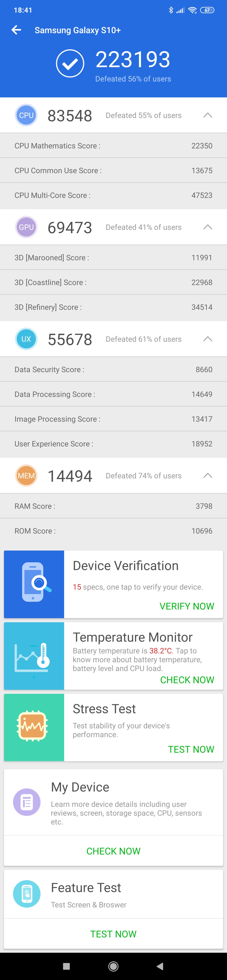Tap the Android home navigation button

point(113,966)
